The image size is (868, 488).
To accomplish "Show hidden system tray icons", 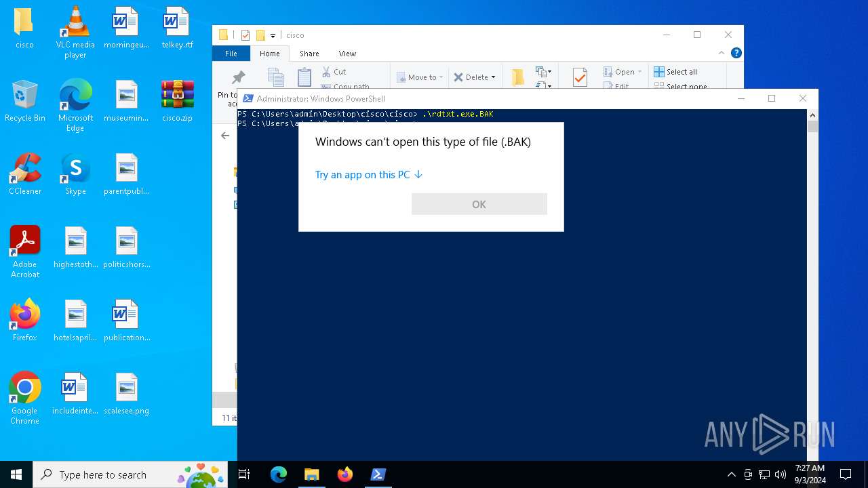I will [731, 474].
